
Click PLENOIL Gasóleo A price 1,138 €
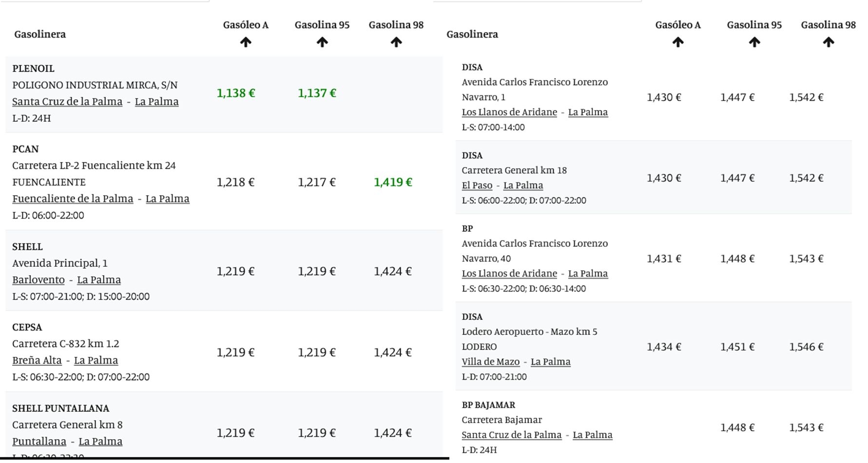[x=236, y=93]
